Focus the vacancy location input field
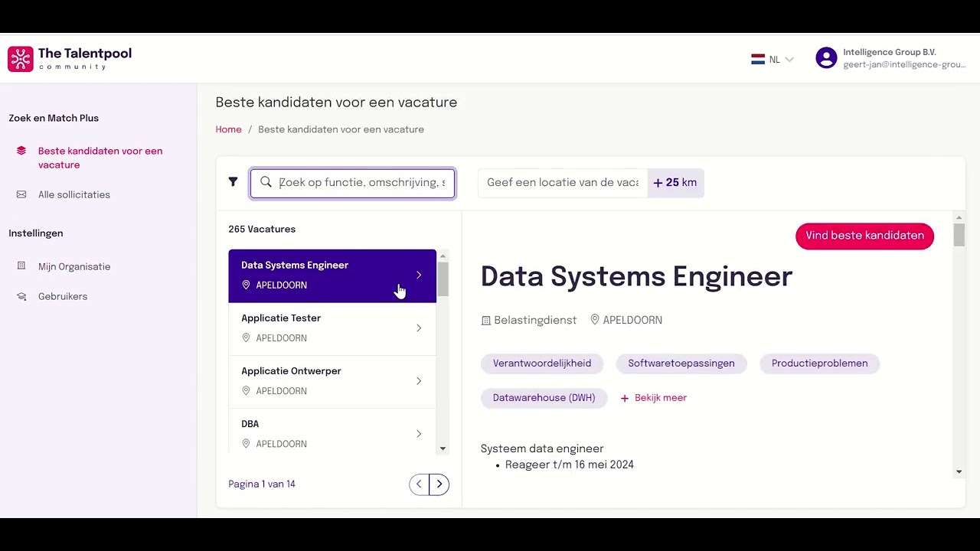This screenshot has width=980, height=551. [563, 183]
